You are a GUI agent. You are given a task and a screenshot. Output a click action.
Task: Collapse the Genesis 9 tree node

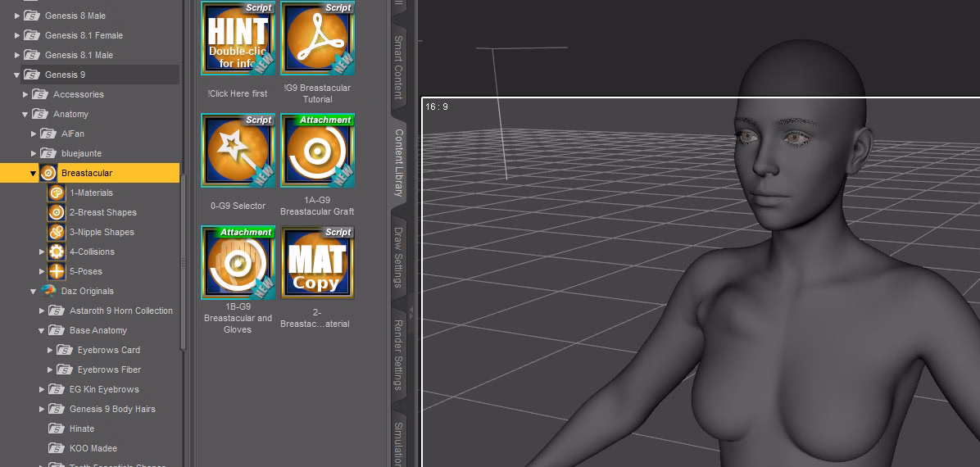[x=17, y=75]
